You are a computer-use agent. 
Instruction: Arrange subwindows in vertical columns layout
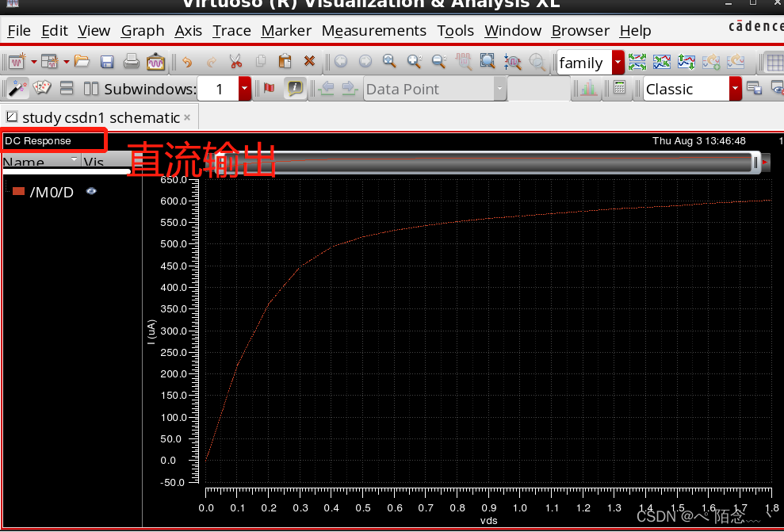pyautogui.click(x=91, y=89)
